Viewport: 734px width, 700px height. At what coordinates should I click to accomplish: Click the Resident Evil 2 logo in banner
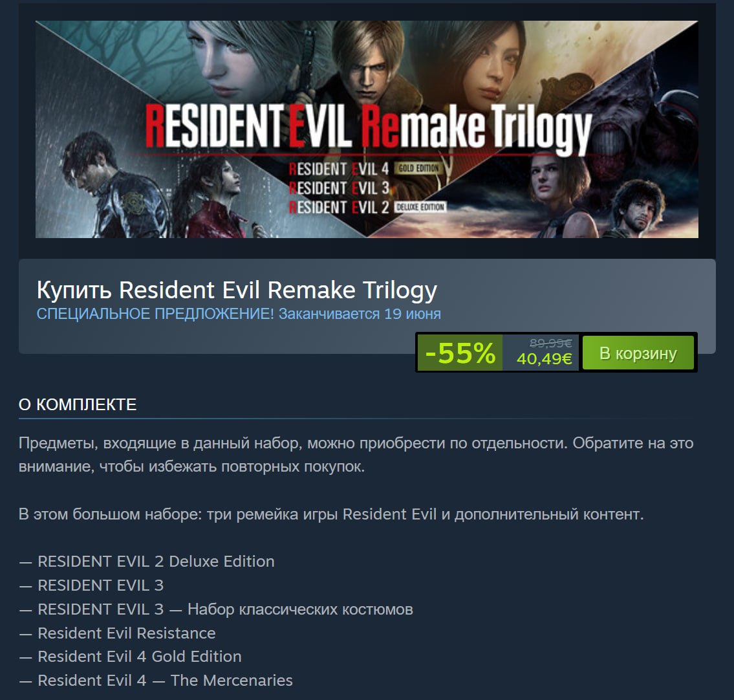coord(339,207)
